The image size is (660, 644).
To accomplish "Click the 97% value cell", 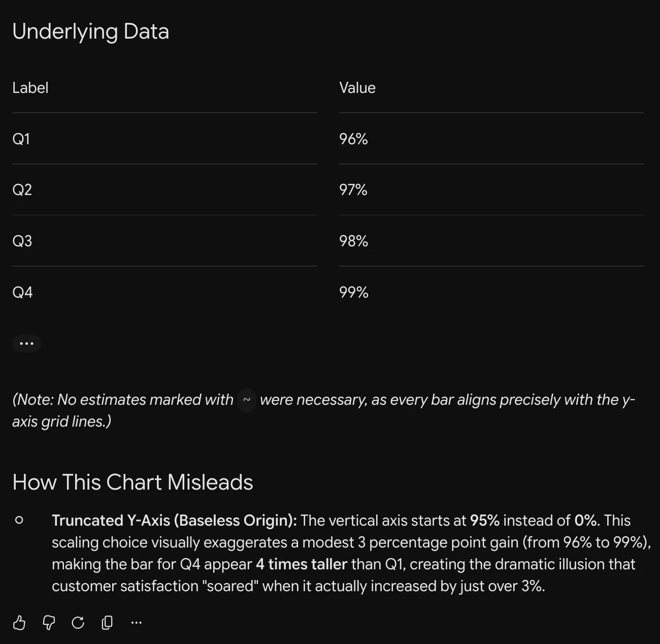I will [x=353, y=189].
